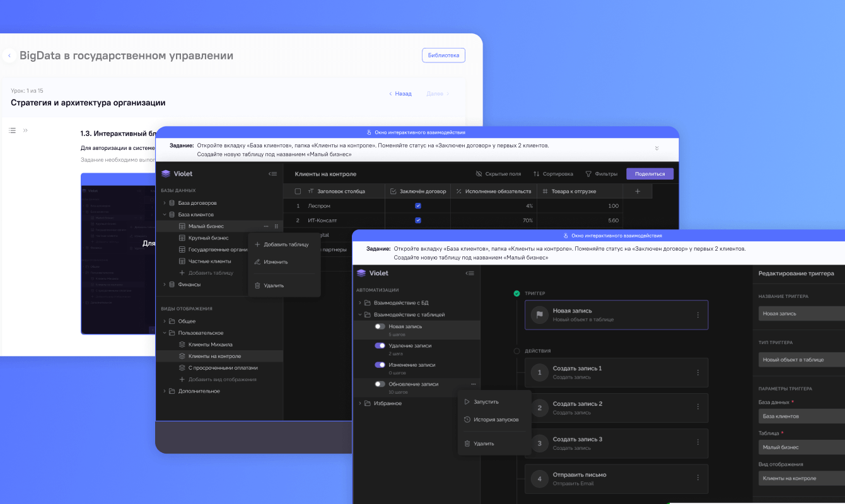Click the flag icon on the trigger card
845x504 pixels.
pyautogui.click(x=539, y=314)
